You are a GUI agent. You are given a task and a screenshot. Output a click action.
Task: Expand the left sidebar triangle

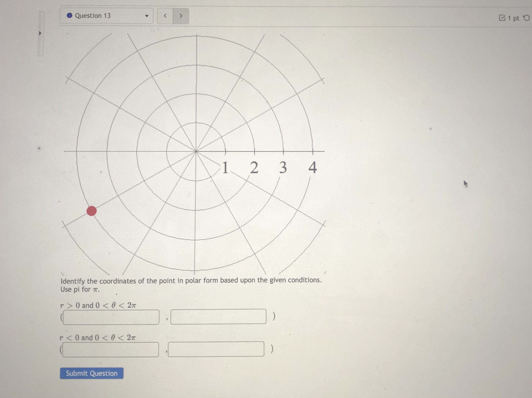[x=40, y=33]
